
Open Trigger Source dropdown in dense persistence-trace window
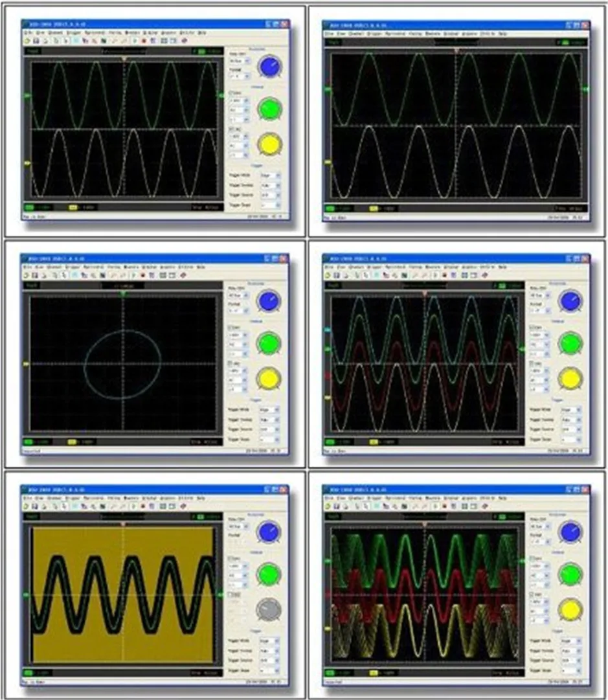point(571,660)
